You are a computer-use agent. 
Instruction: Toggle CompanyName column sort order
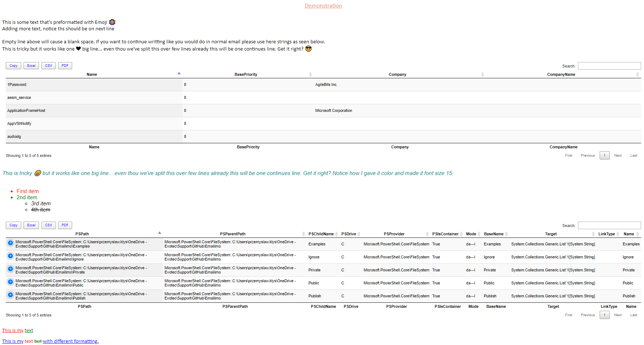point(638,74)
